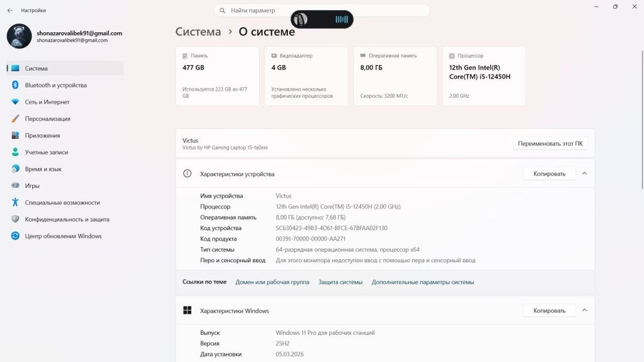
Task: Open the Приложения apps icon
Action: click(x=15, y=135)
